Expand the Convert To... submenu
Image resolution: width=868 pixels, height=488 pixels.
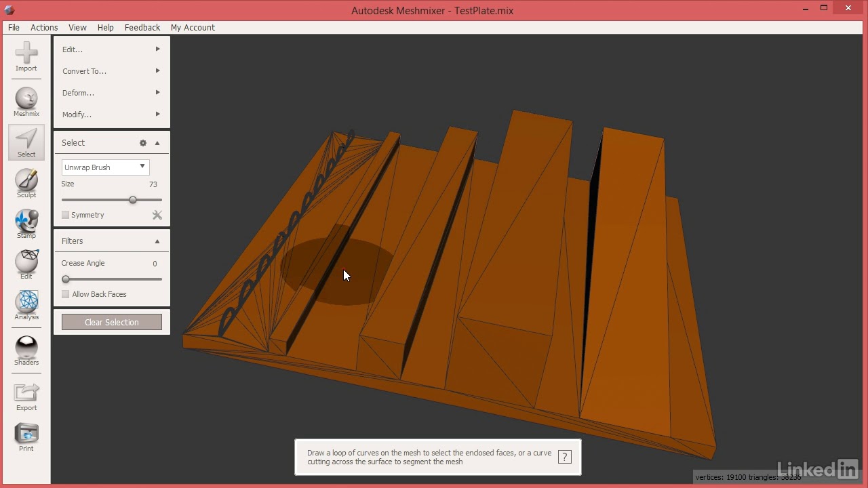[111, 71]
